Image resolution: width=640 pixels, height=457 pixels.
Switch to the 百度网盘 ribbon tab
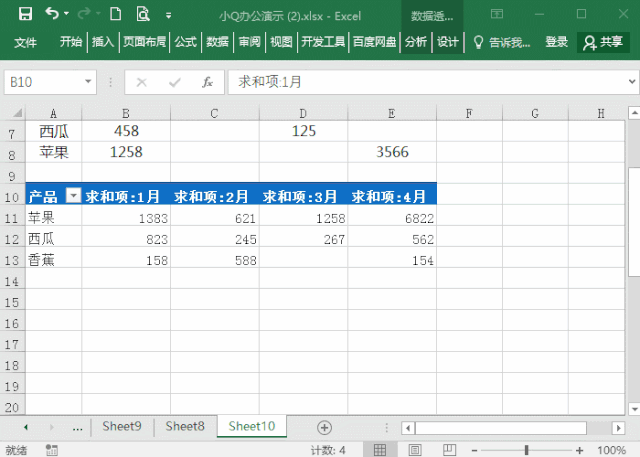point(374,42)
